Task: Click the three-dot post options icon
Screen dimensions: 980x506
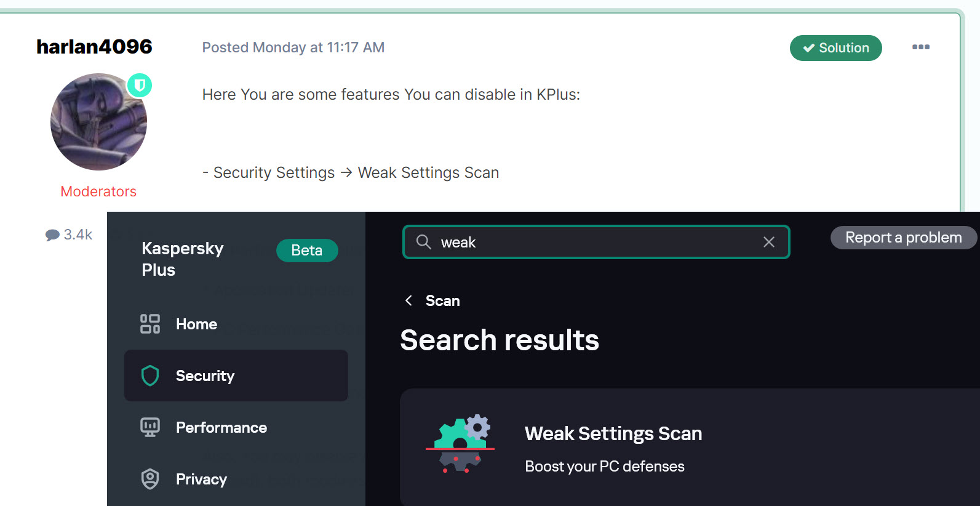Action: [920, 47]
